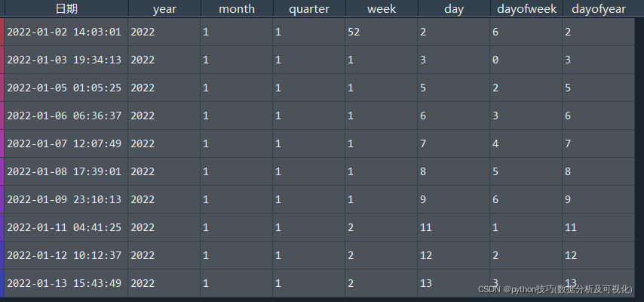Select the month column header
The width and height of the screenshot is (644, 302).
coord(237,9)
